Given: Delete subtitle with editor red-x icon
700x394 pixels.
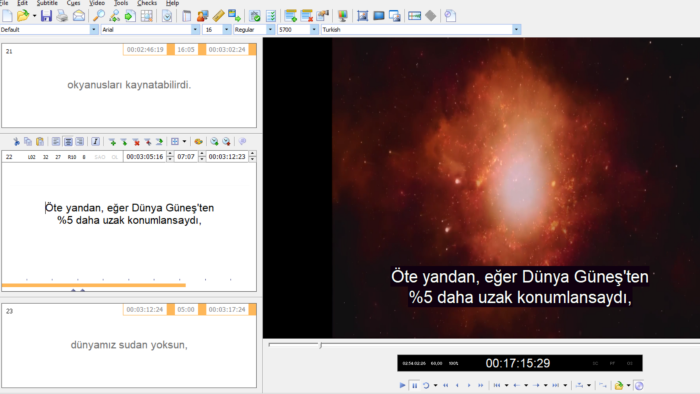Looking at the screenshot, I should (x=136, y=142).
